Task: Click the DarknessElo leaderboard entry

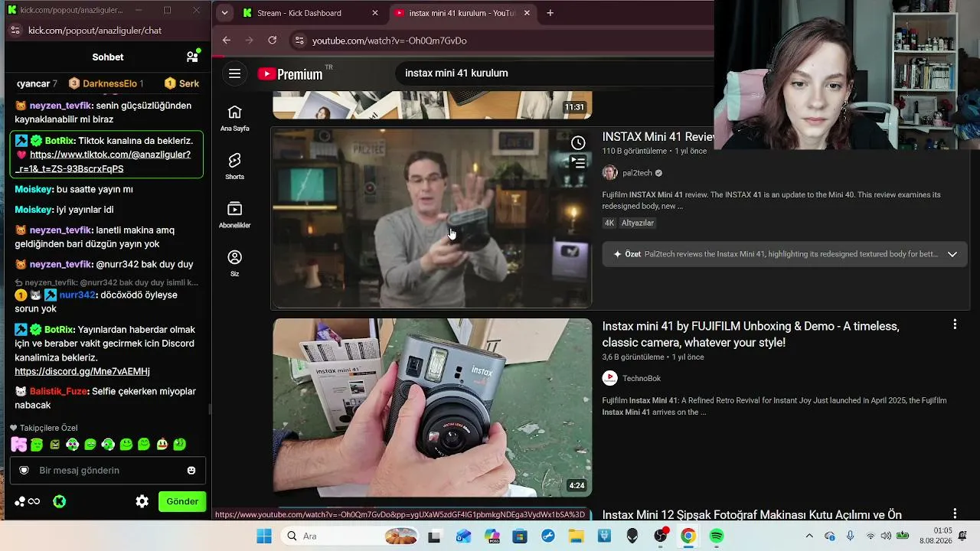Action: click(106, 83)
